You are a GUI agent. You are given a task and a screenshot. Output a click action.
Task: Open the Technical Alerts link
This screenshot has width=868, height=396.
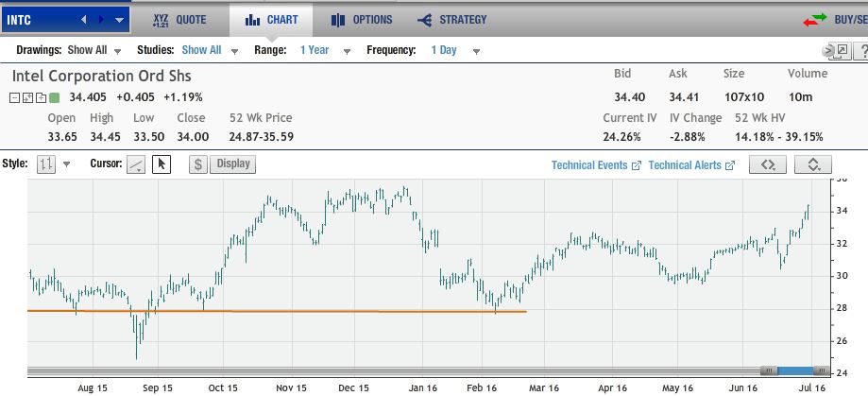pos(691,165)
